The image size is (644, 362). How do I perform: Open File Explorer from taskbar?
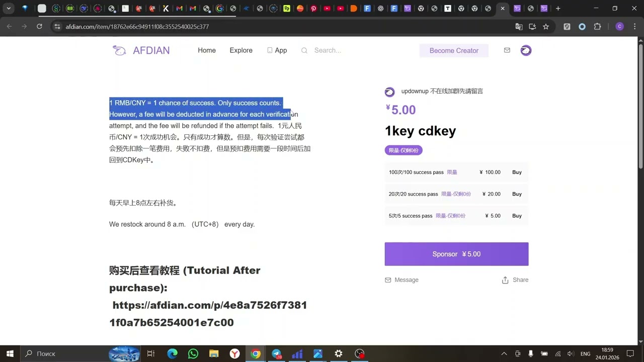click(x=214, y=354)
